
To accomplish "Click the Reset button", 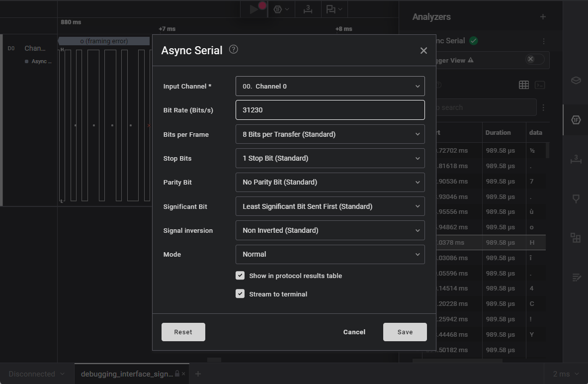I will 183,332.
